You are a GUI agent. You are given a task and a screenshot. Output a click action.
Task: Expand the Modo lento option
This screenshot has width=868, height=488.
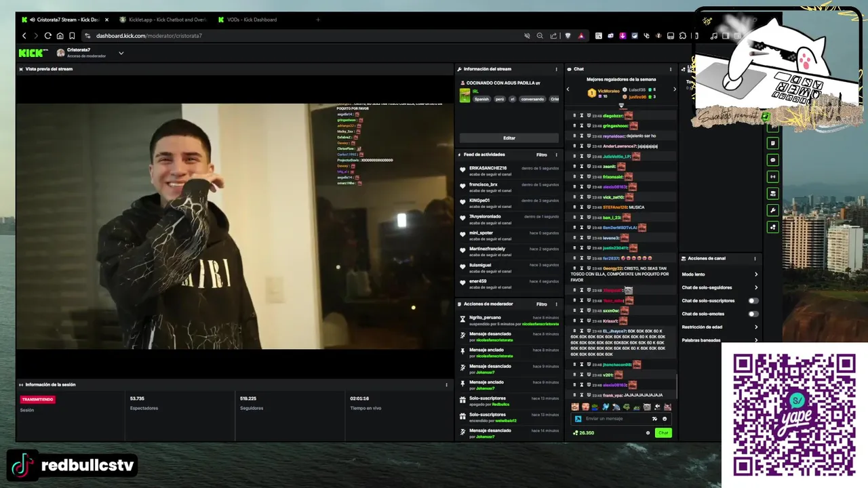(x=719, y=274)
